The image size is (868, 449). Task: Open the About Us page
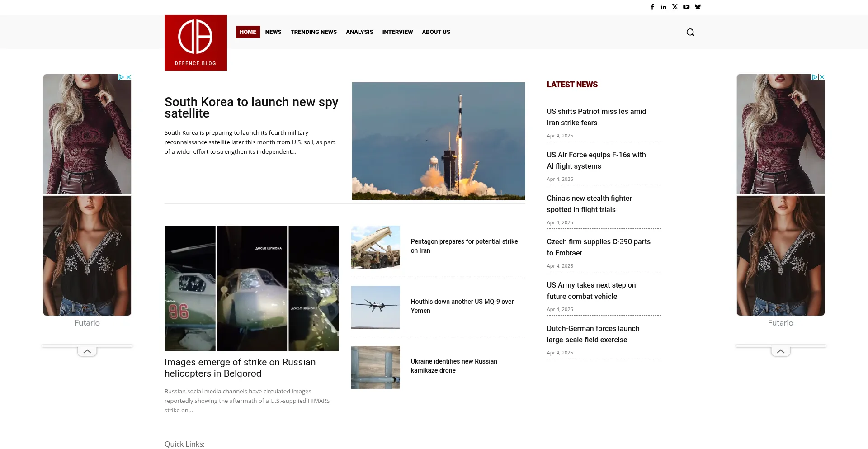point(436,32)
